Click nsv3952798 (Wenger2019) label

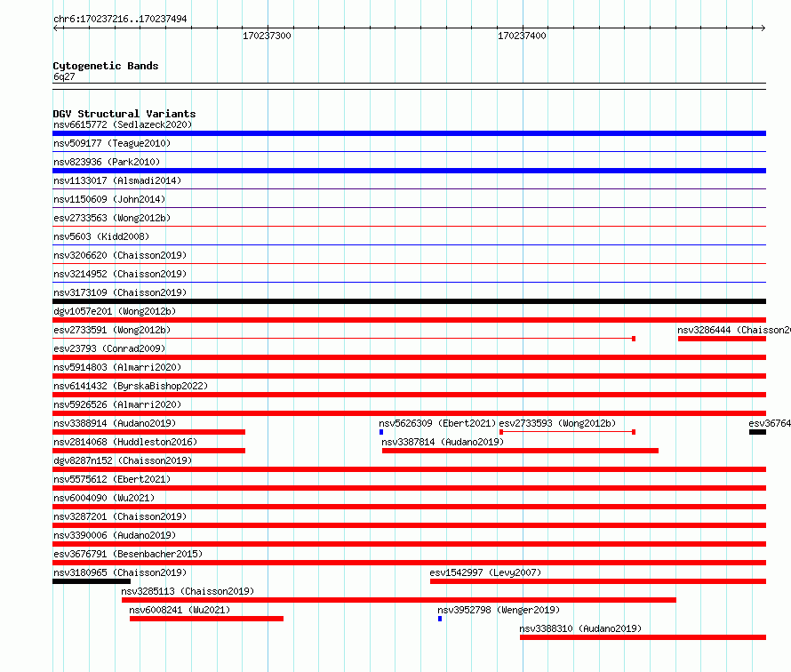pyautogui.click(x=499, y=610)
